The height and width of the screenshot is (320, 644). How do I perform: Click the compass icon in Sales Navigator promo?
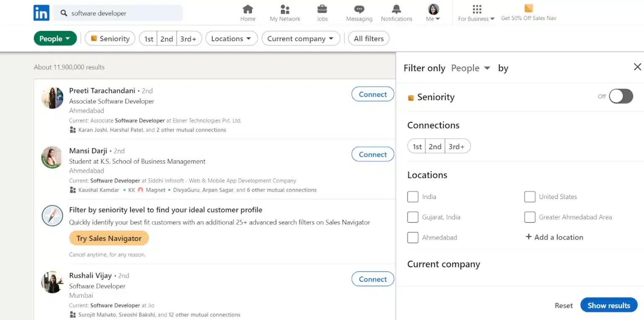point(52,216)
